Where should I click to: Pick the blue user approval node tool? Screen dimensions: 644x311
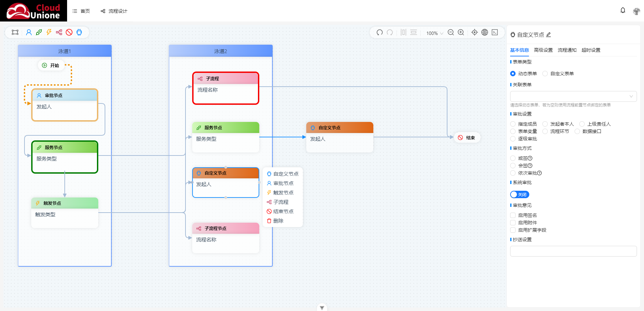click(29, 32)
